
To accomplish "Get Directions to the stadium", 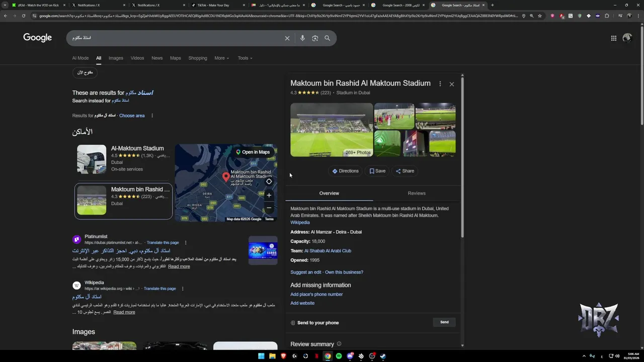I will (x=345, y=171).
